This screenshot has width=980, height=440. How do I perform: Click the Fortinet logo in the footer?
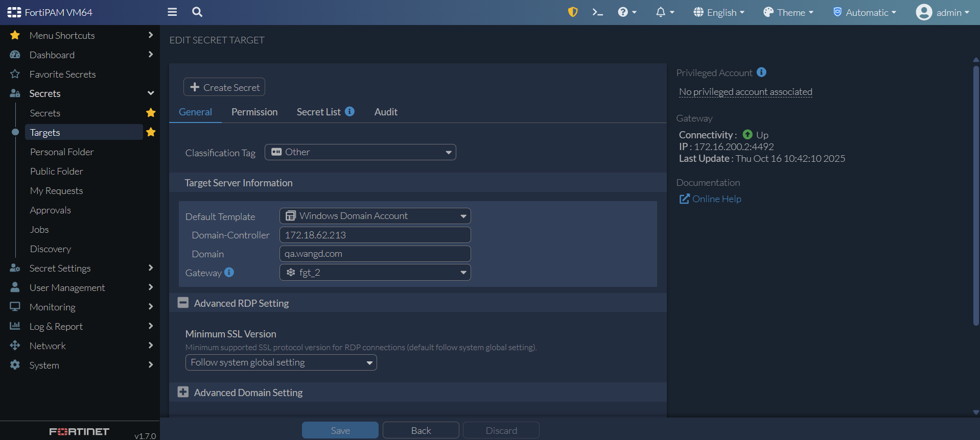(x=79, y=432)
